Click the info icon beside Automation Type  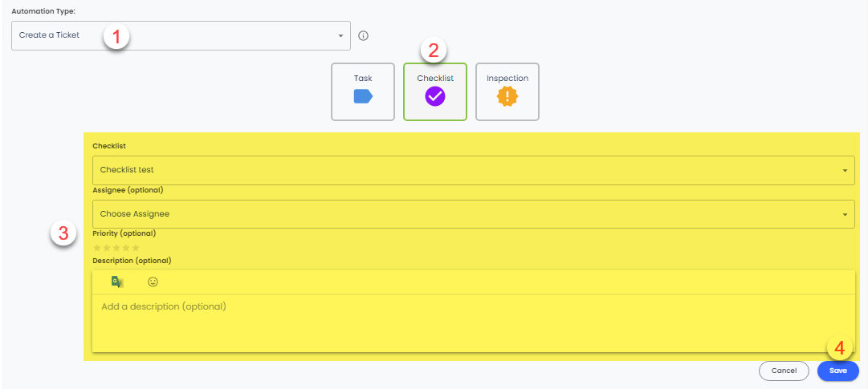363,36
